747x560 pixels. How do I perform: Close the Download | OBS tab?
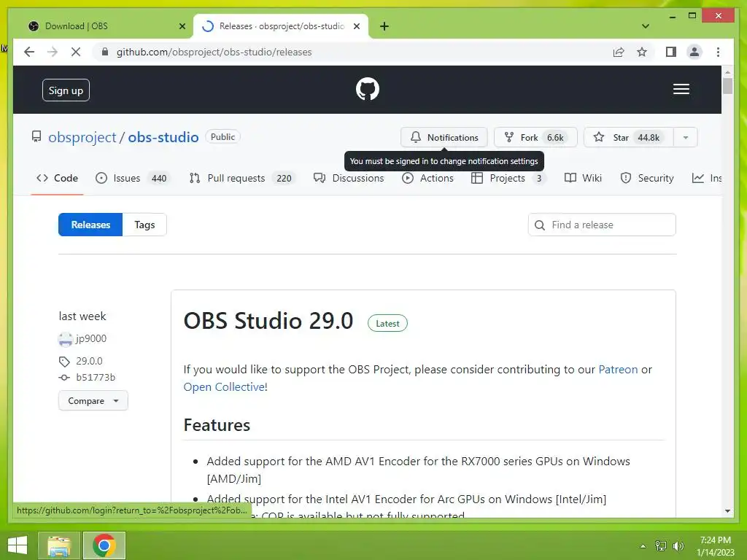click(x=182, y=26)
